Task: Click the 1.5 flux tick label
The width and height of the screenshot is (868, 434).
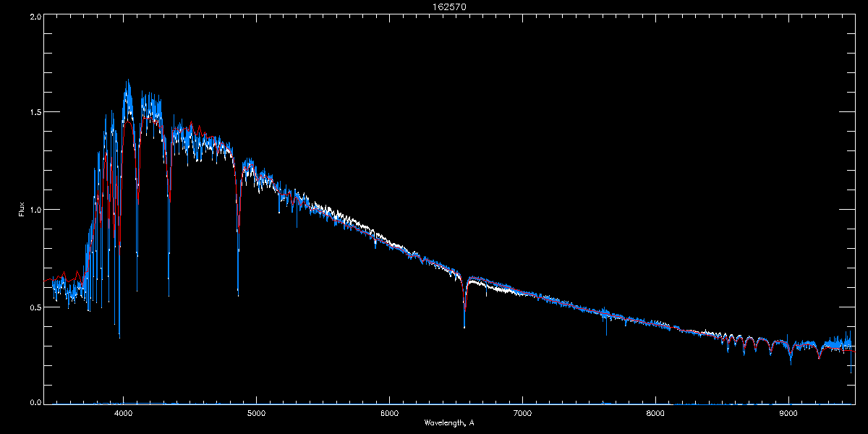Action: coord(35,113)
